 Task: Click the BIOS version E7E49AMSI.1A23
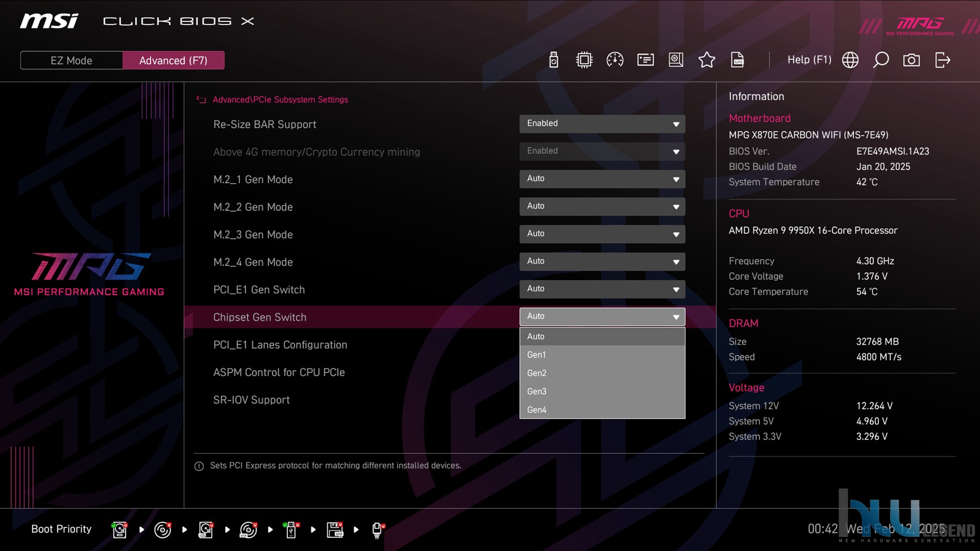[893, 151]
